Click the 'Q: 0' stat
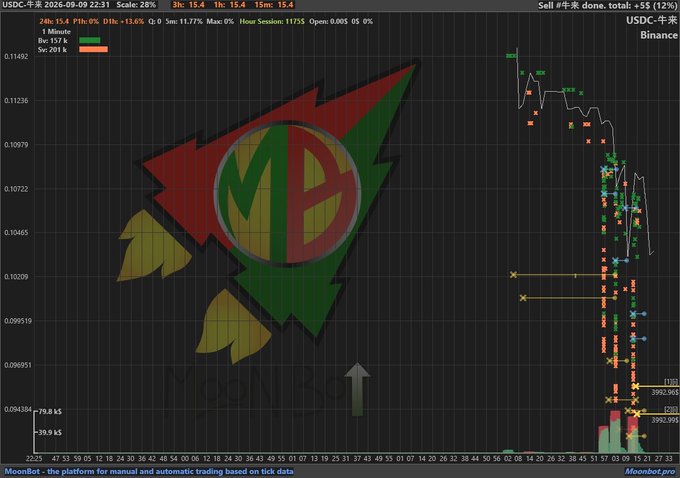Viewport: 680px width, 478px height. (154, 21)
